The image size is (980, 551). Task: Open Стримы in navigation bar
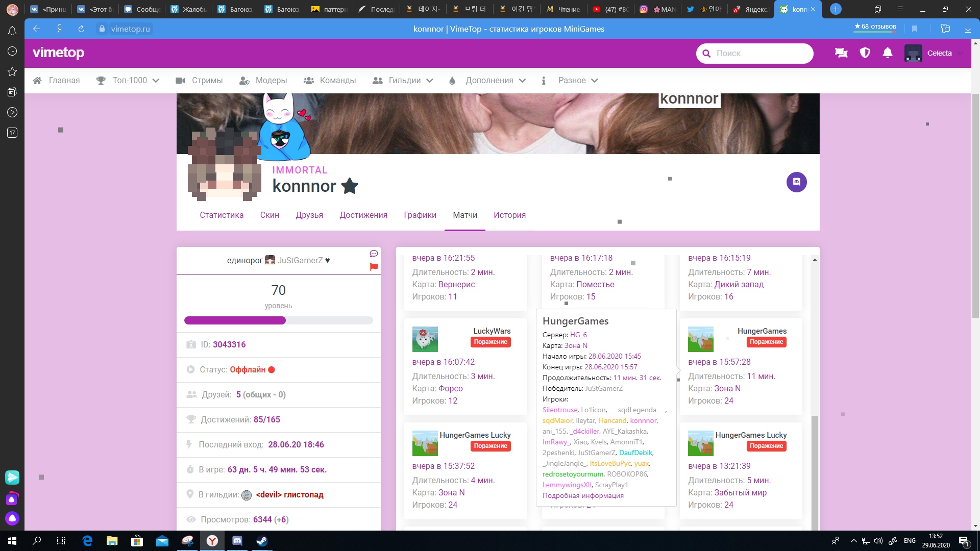pos(199,81)
